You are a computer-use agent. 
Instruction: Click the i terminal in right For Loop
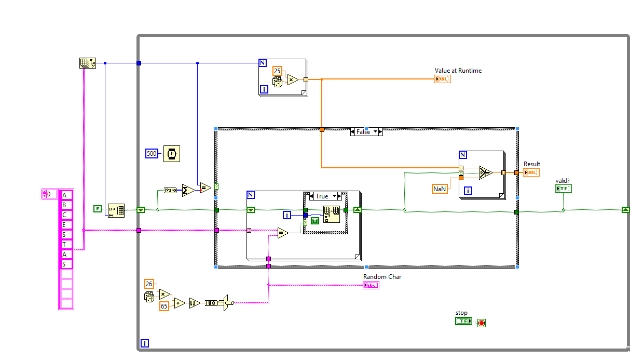click(469, 191)
